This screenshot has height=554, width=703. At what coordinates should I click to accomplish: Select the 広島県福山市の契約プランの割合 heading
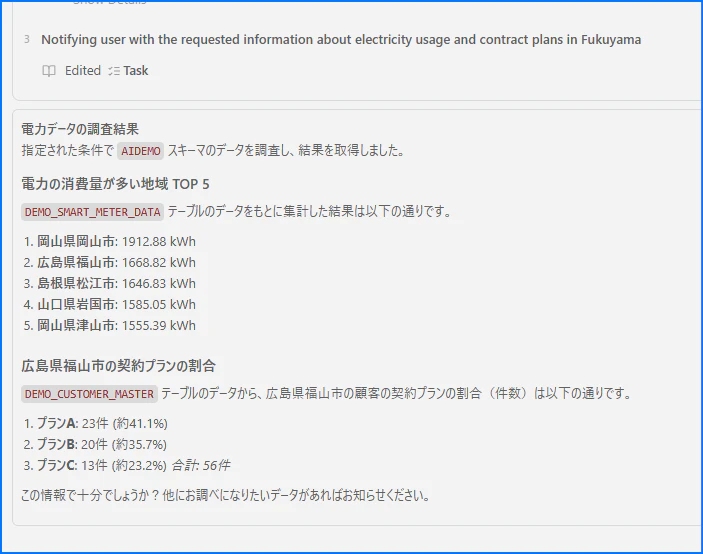tap(118, 366)
